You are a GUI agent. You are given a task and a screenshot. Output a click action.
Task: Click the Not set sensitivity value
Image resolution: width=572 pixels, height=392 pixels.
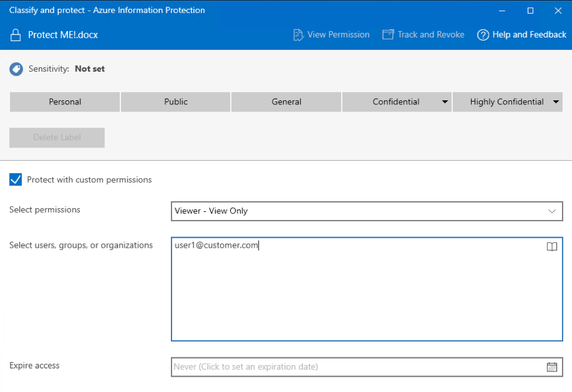90,69
